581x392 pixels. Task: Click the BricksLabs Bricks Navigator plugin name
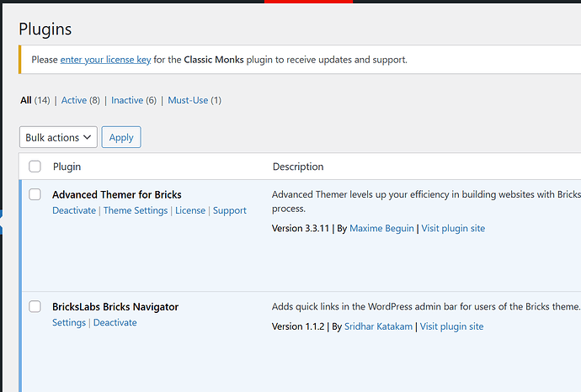tap(115, 307)
